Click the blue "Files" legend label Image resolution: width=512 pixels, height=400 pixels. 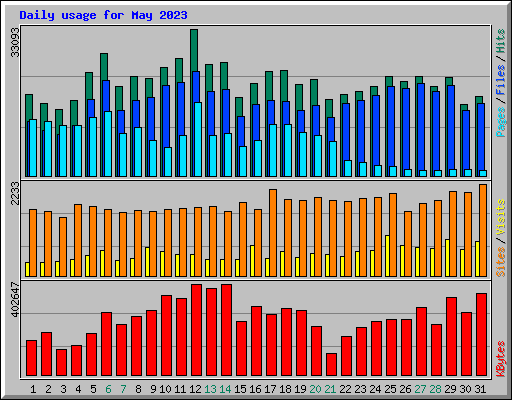[x=501, y=80]
